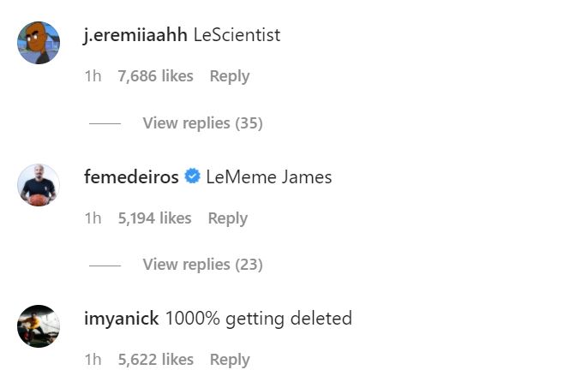588x382 pixels.
Task: Open femedeiros's avatar photo
Action: (39, 185)
